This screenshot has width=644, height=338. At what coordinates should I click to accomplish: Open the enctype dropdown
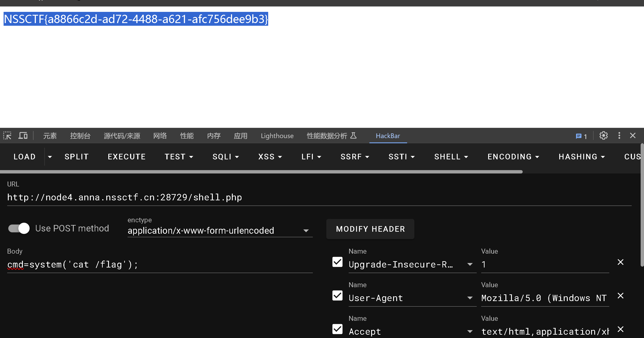coord(220,230)
